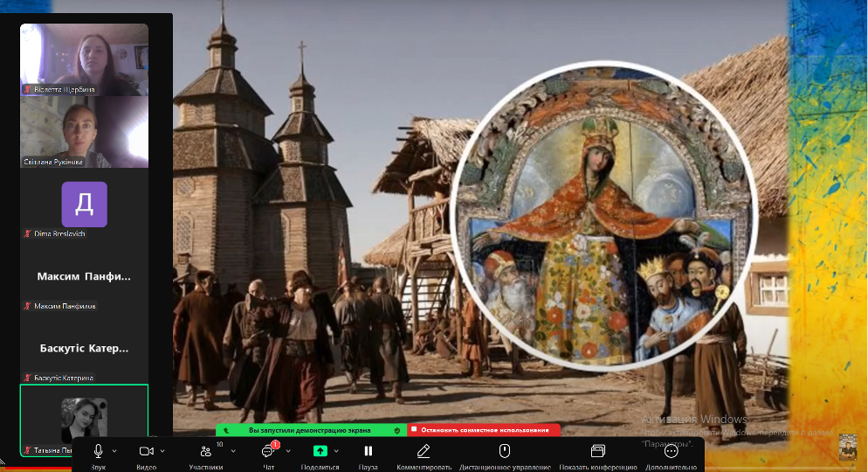Select the Татьяна participant tile with photo

click(84, 420)
